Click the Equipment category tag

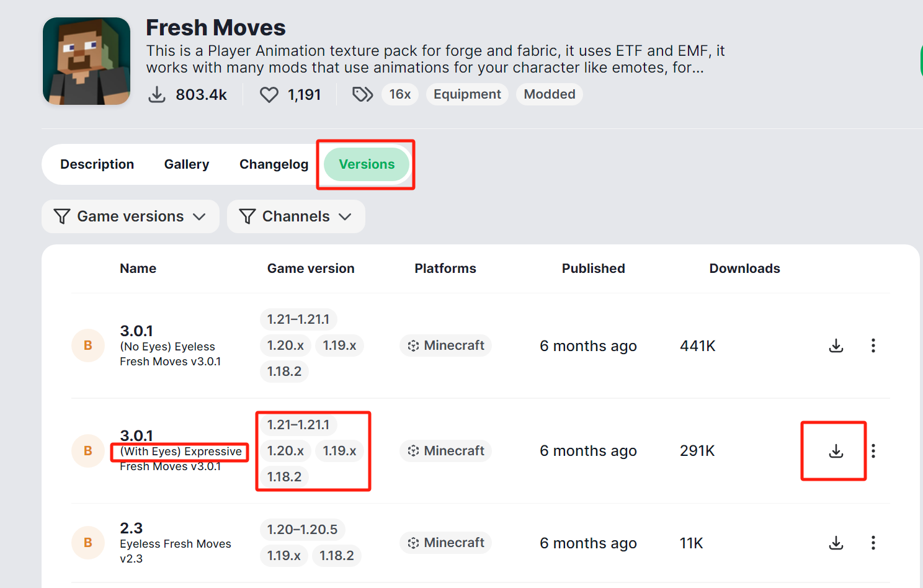pos(467,94)
